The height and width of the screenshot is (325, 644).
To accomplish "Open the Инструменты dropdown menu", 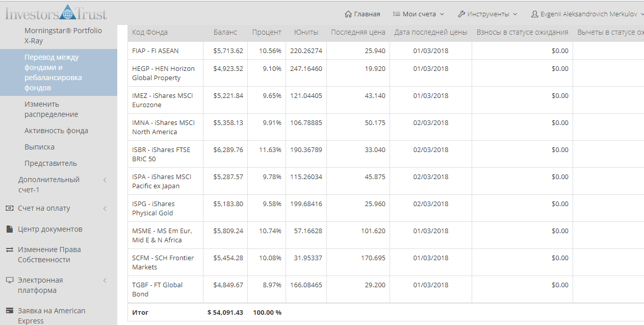I will point(487,14).
